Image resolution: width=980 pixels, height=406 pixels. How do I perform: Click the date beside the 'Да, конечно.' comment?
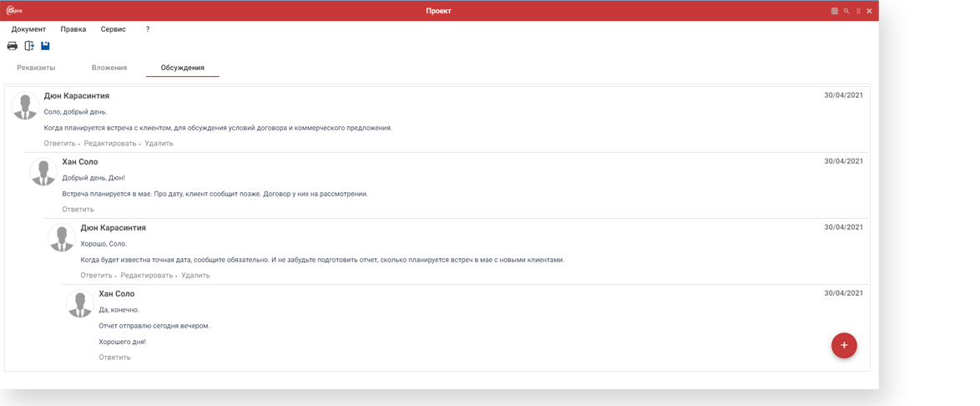[843, 292]
